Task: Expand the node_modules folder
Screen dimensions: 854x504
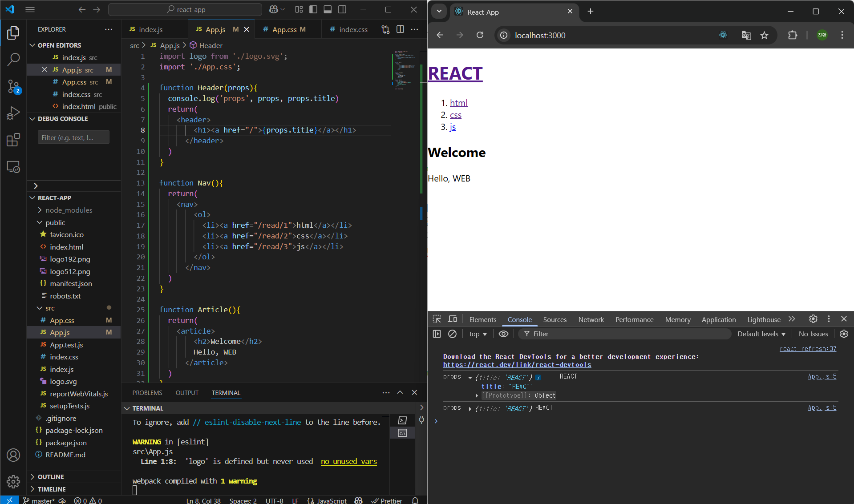Action: click(x=69, y=210)
